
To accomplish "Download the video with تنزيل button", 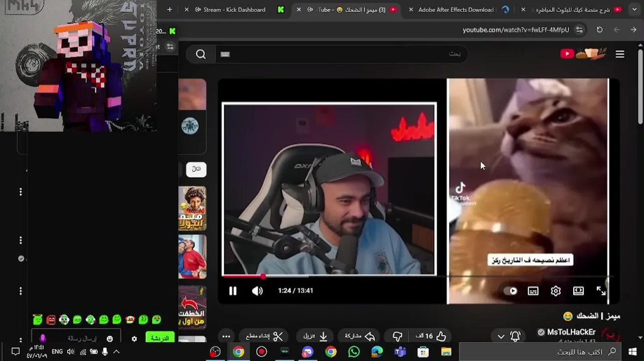I will point(316,336).
